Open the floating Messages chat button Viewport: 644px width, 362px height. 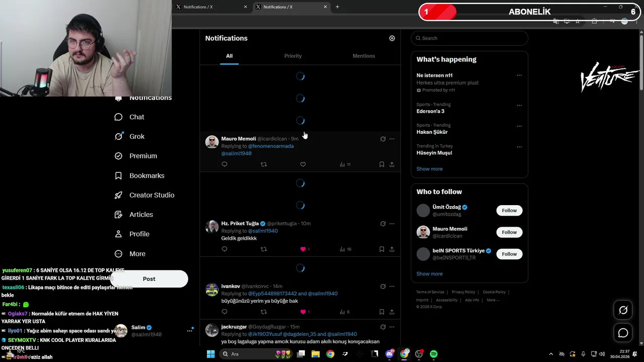623,333
